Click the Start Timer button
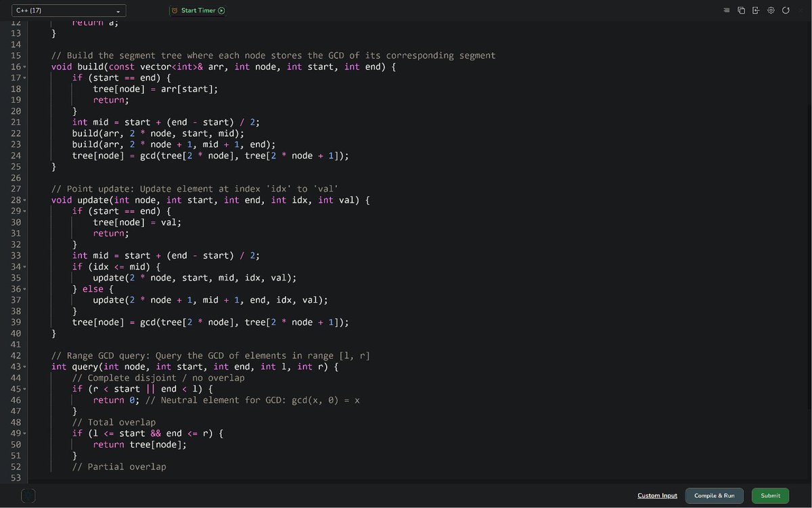Image resolution: width=812 pixels, height=508 pixels. [198, 11]
